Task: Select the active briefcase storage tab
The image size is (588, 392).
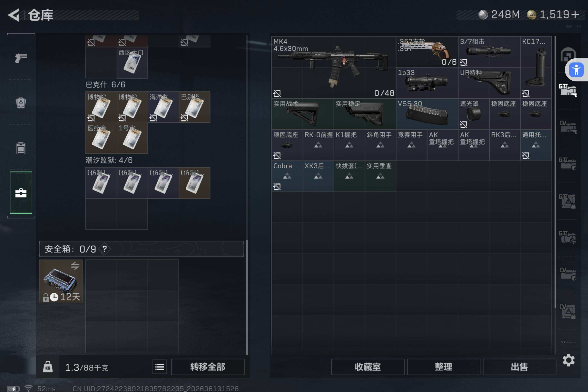Action: 21,193
